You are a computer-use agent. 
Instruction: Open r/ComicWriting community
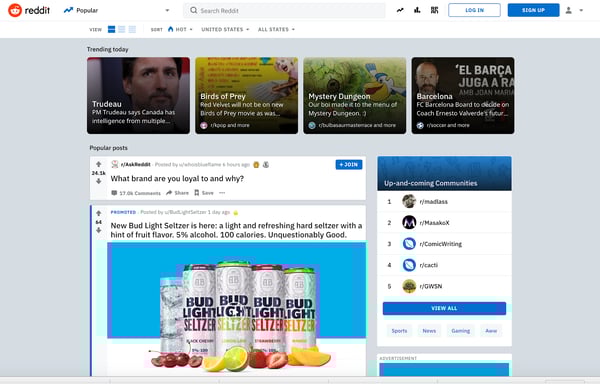(440, 244)
